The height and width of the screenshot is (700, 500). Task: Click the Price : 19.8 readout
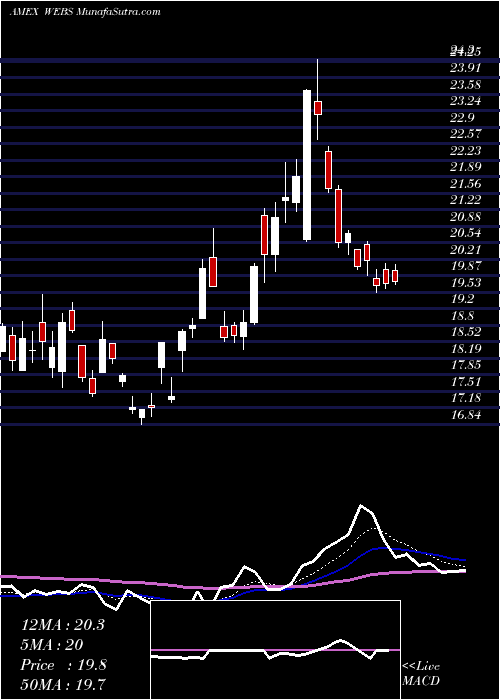[64, 665]
